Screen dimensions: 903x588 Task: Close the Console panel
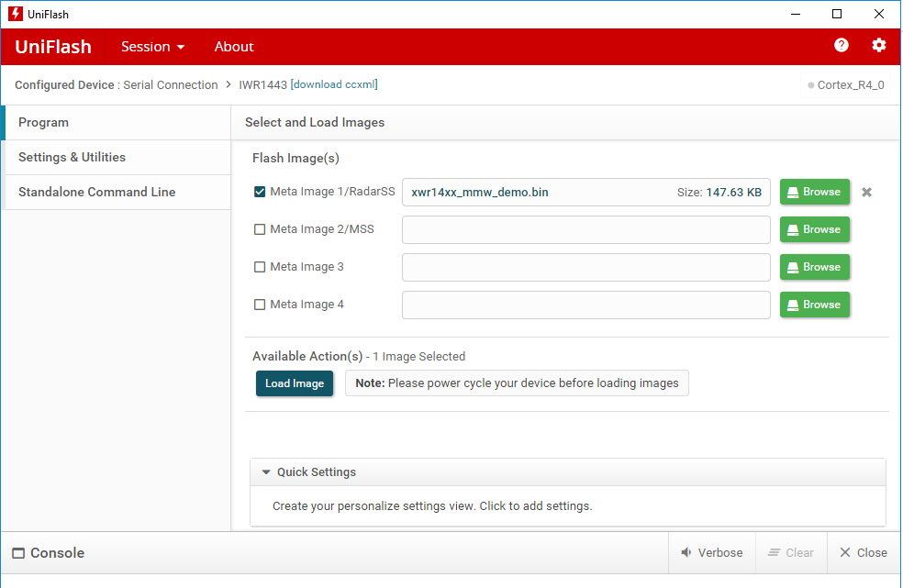pos(864,553)
